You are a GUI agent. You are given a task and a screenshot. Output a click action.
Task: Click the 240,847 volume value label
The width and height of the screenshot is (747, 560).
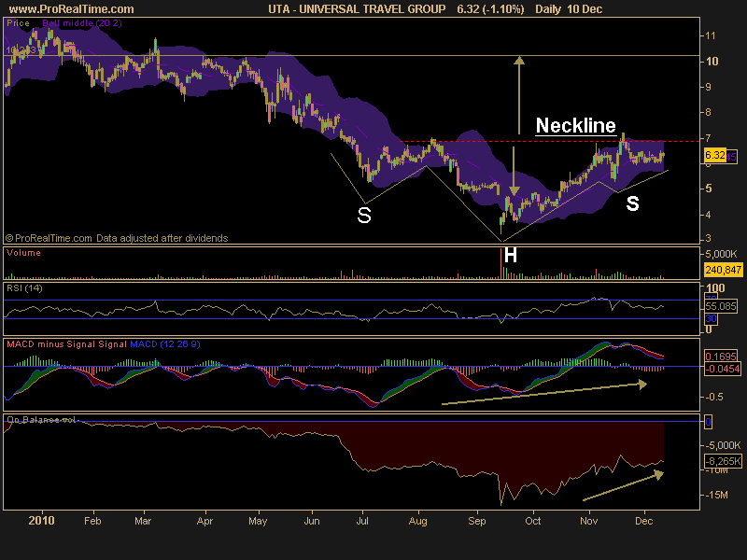point(723,270)
